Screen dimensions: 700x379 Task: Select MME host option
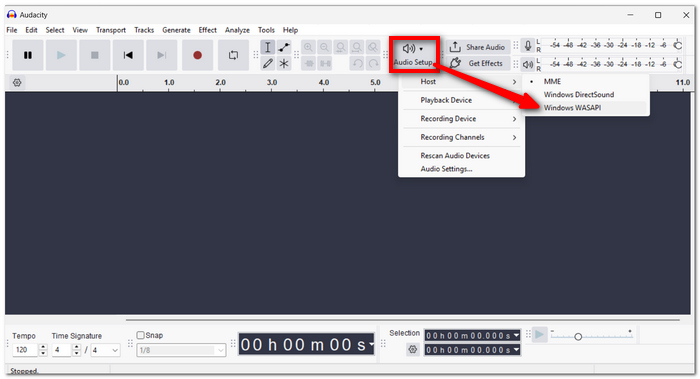click(x=585, y=81)
